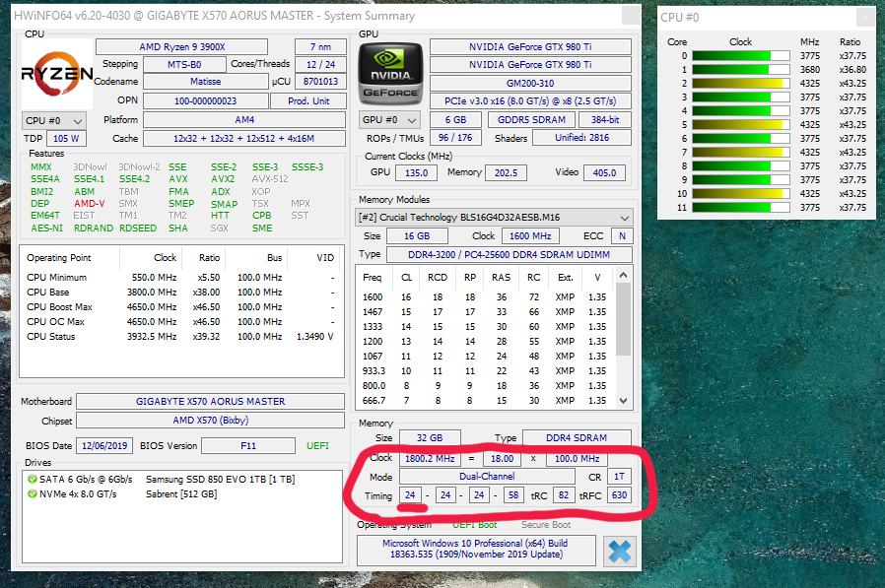The height and width of the screenshot is (588, 885).
Task: Click the CPU #0 window title
Action: (x=680, y=18)
